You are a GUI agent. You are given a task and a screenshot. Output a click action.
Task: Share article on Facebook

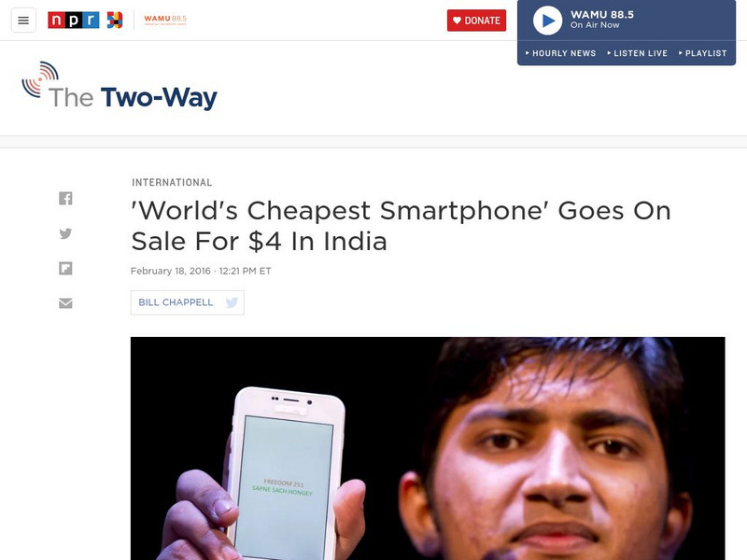65,198
